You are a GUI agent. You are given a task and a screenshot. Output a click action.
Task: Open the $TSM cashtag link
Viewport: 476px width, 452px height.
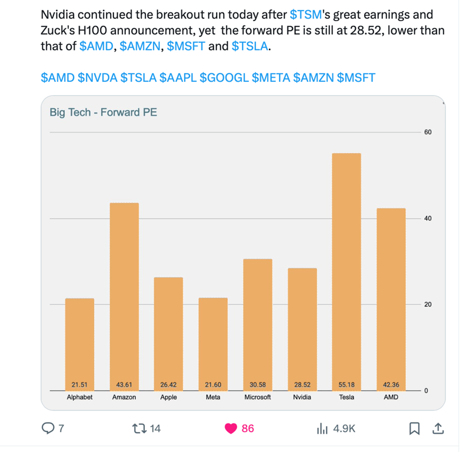pos(306,15)
